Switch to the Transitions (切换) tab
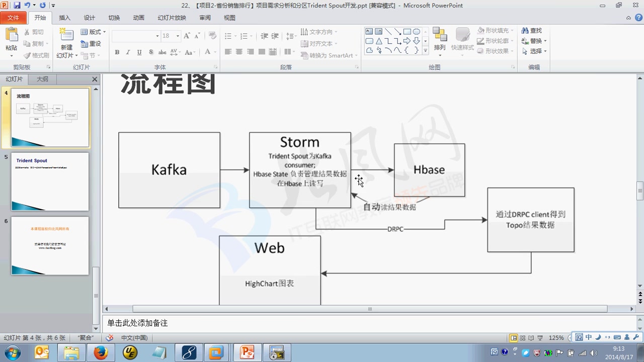The width and height of the screenshot is (644, 362). (x=114, y=18)
